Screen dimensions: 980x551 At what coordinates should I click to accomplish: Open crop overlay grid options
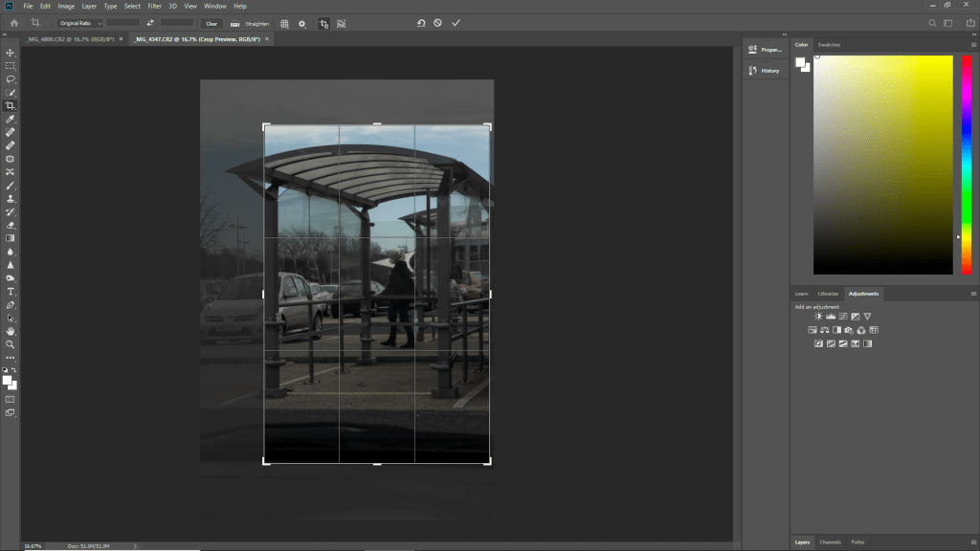tap(284, 23)
